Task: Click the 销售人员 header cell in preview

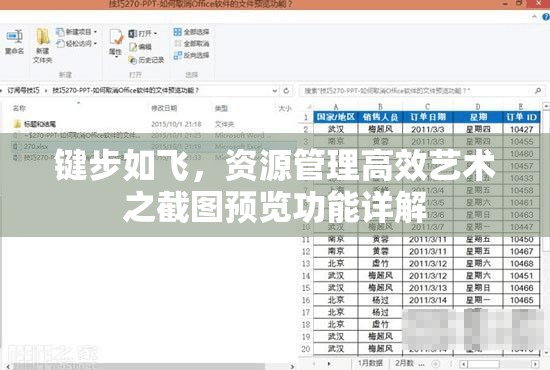Action: [380, 117]
